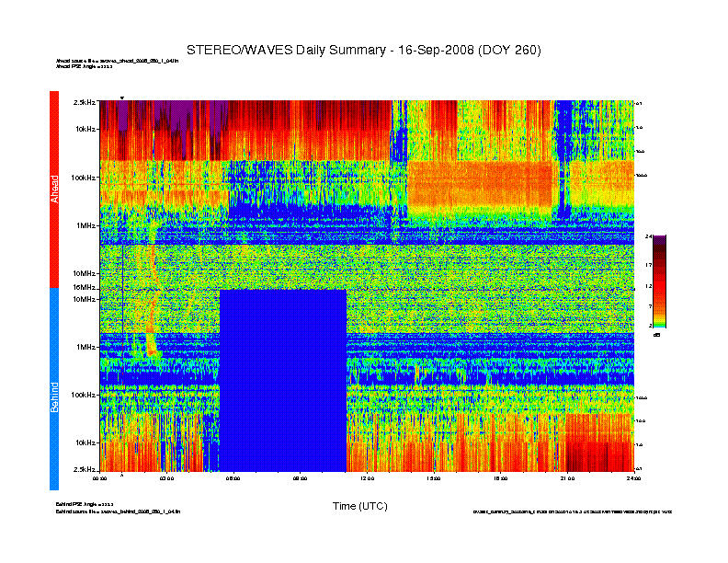
Task: Click the Behind source file text line
Action: (x=118, y=511)
